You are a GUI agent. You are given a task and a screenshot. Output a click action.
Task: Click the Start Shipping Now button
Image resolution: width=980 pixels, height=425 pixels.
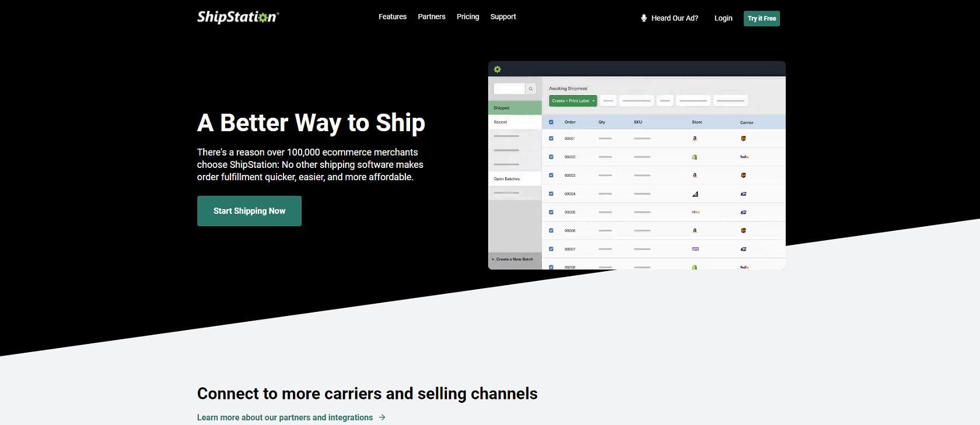249,211
